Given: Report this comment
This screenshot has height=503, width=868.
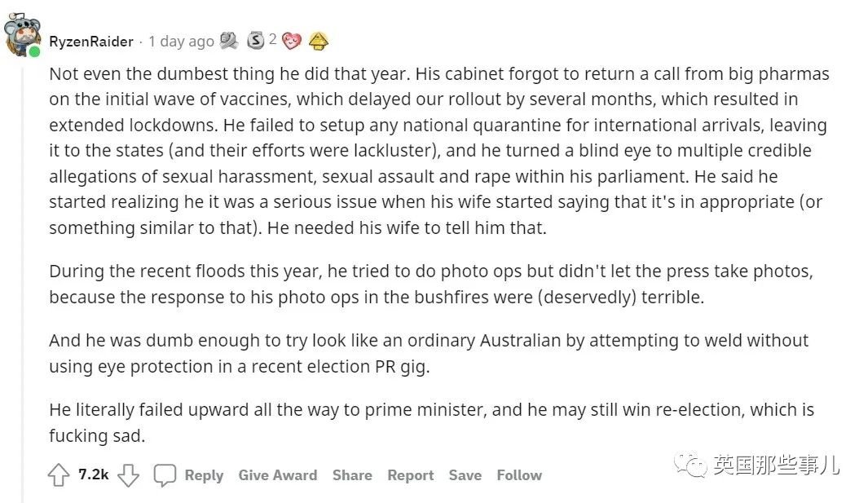Looking at the screenshot, I should click(410, 475).
